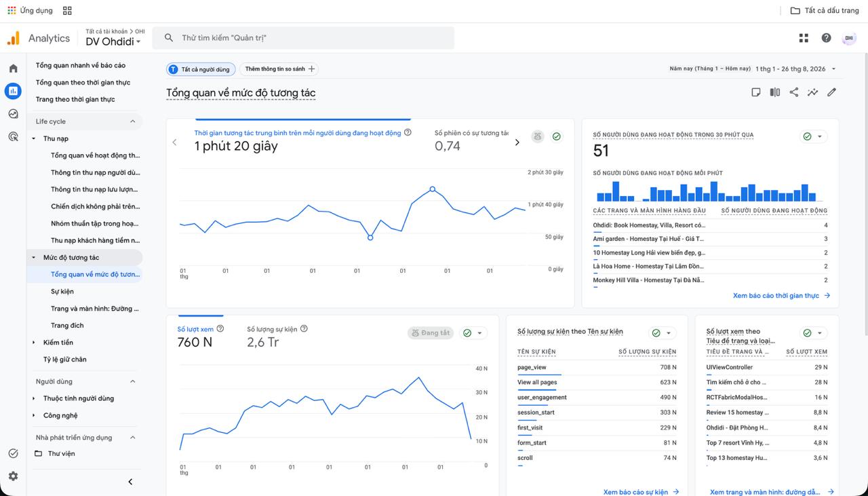868x496 pixels.
Task: Open Admin settings gear icon
Action: click(13, 476)
